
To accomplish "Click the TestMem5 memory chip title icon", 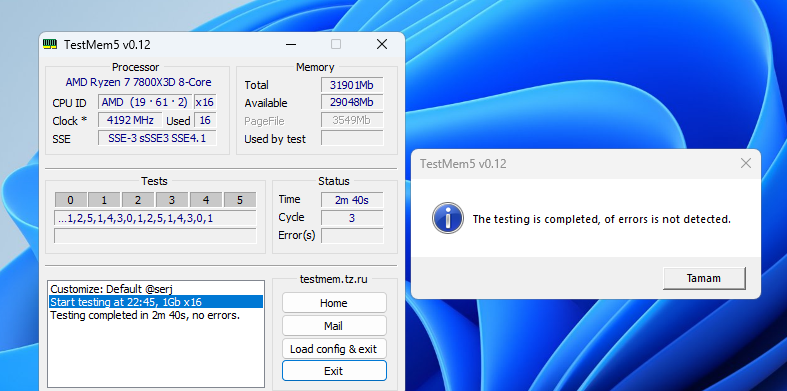I will (50, 44).
